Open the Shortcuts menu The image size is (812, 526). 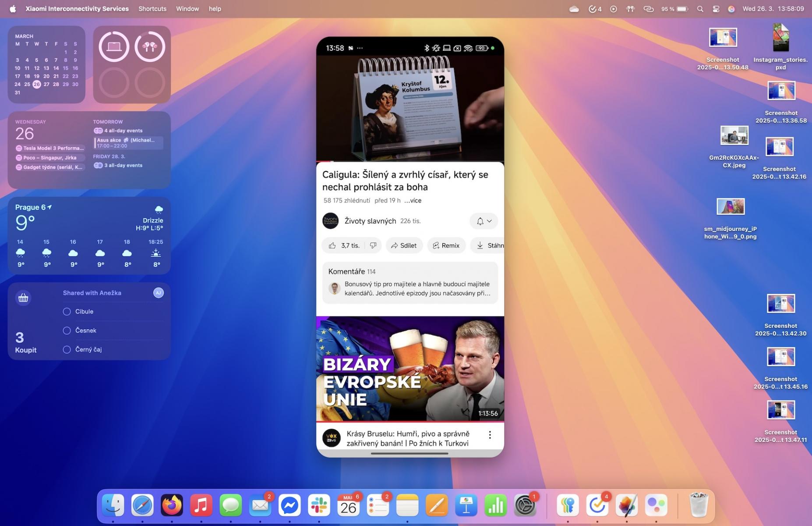(152, 9)
